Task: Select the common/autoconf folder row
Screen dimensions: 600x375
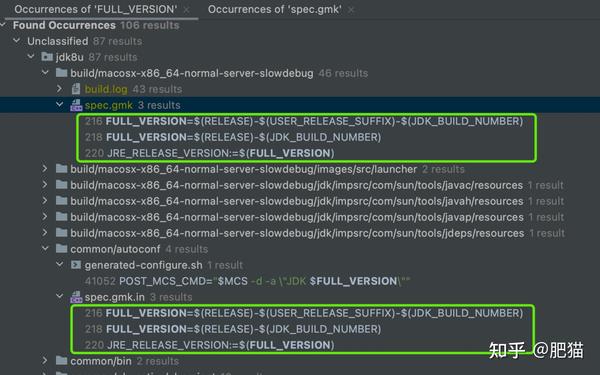Action: tap(300, 249)
